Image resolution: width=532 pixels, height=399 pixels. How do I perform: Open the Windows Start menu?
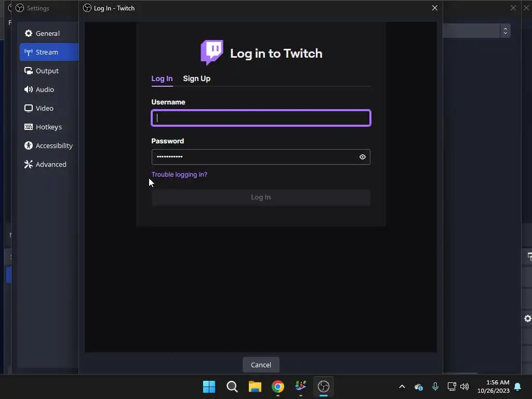pyautogui.click(x=209, y=387)
